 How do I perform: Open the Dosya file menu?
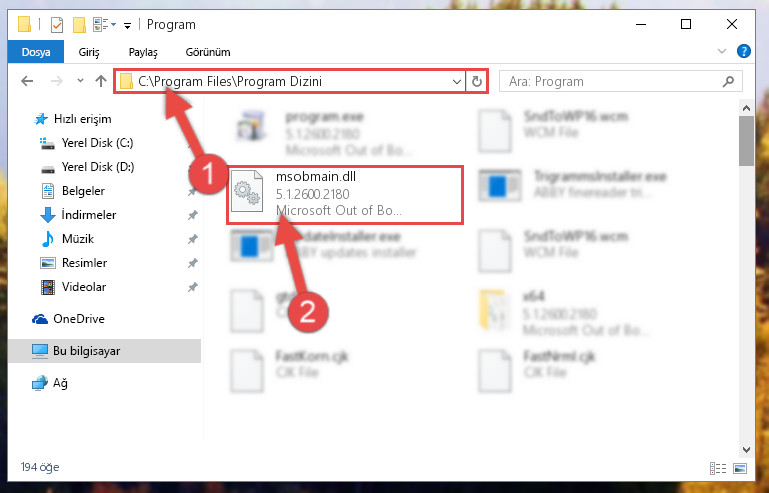tap(36, 52)
